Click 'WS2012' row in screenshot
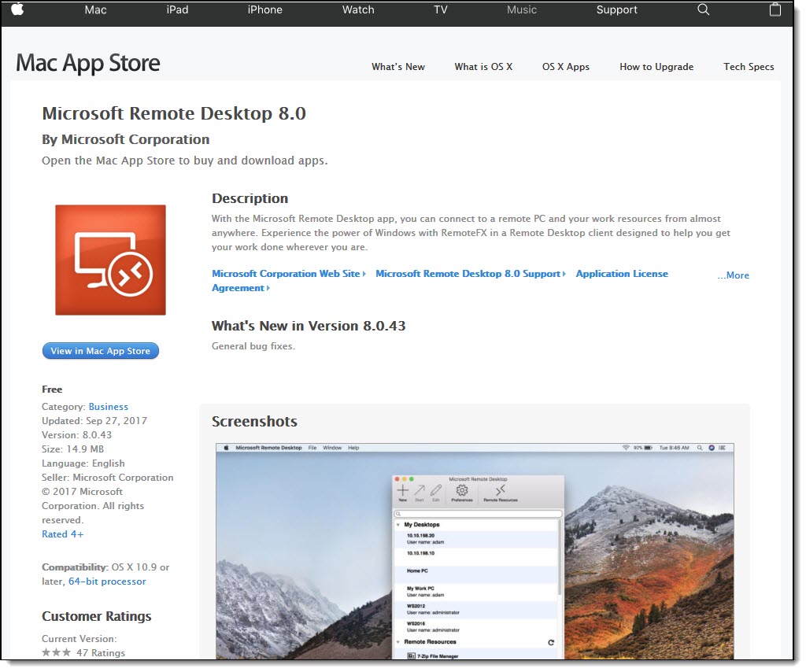This screenshot has height=672, width=806. coord(475,609)
